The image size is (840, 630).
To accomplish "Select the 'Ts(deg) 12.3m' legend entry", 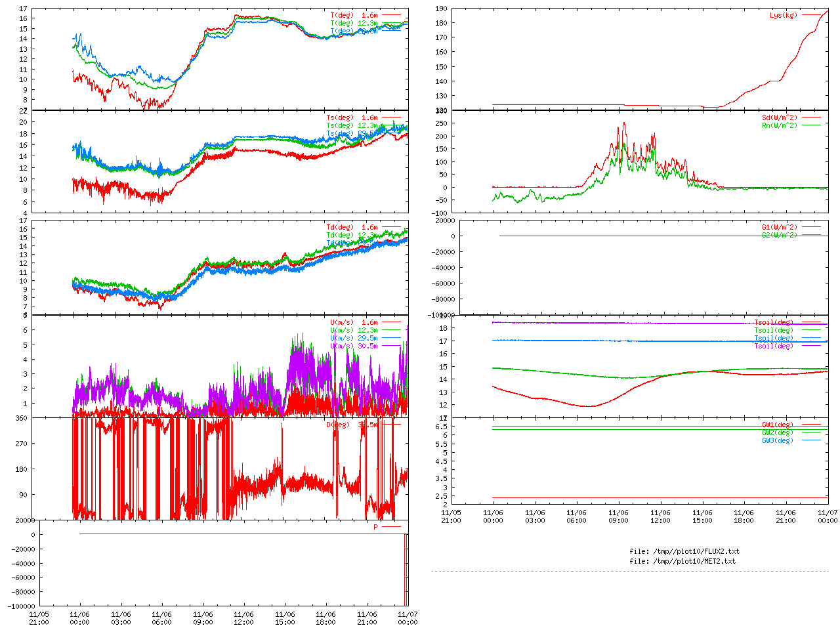I will coord(352,126).
